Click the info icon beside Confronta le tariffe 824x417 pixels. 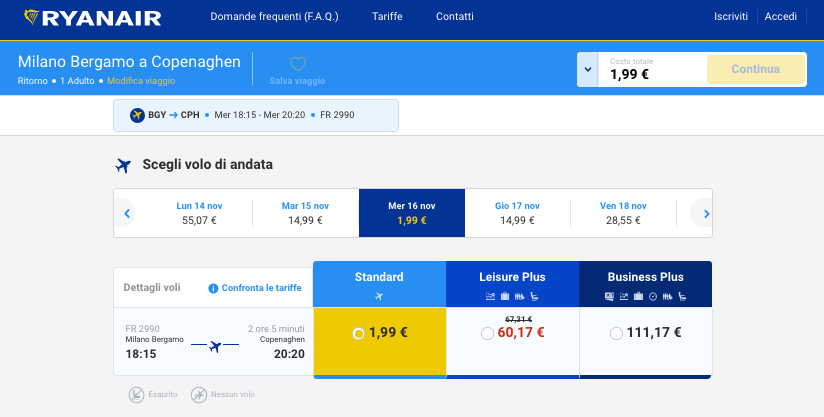213,288
